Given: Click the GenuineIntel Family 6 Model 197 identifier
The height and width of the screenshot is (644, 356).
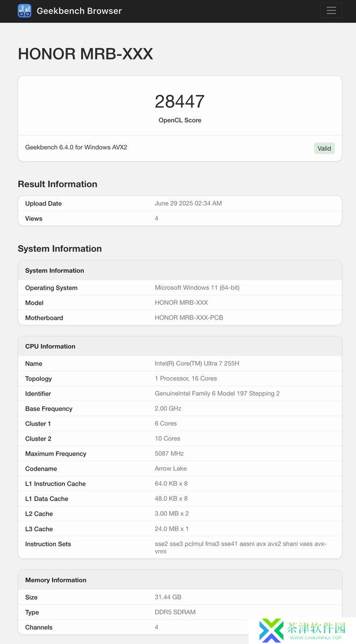Looking at the screenshot, I should (x=217, y=393).
